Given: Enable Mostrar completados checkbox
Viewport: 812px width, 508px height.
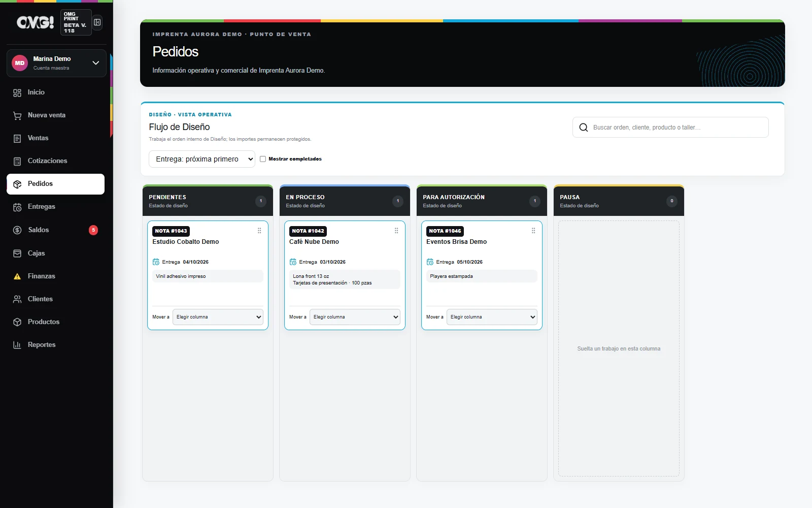Looking at the screenshot, I should (x=263, y=159).
